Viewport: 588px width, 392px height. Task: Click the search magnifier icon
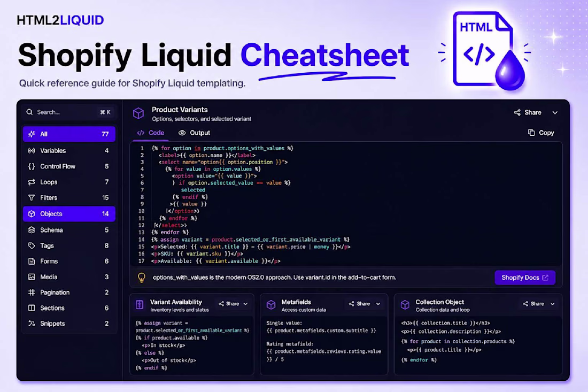pos(29,112)
